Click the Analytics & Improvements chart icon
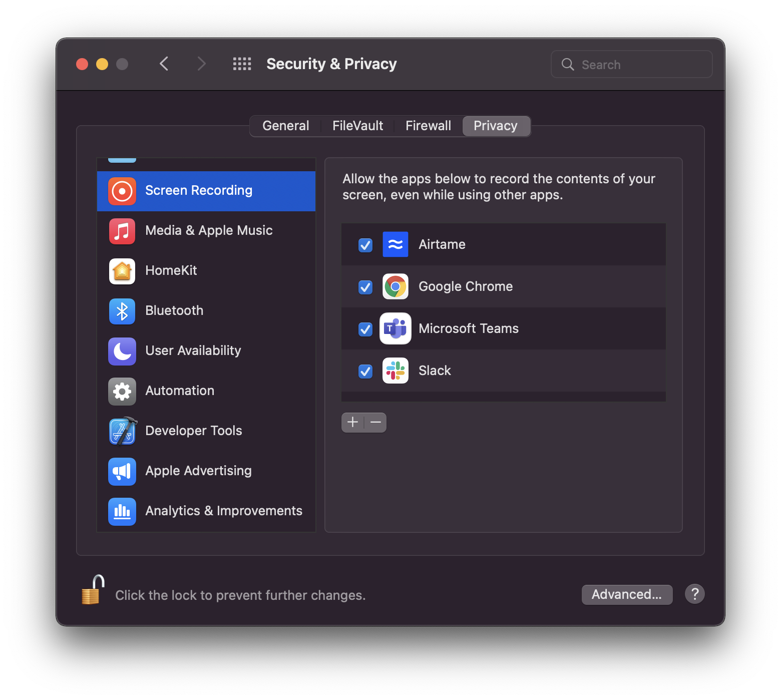Screen dimensions: 781x700 [122, 511]
